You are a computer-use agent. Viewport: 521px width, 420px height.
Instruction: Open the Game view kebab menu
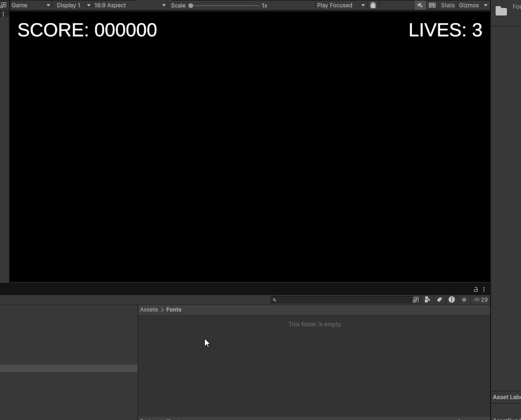pos(3,14)
